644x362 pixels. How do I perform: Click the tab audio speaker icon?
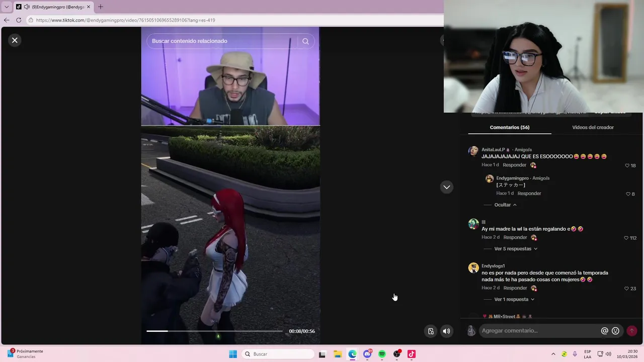[26, 7]
